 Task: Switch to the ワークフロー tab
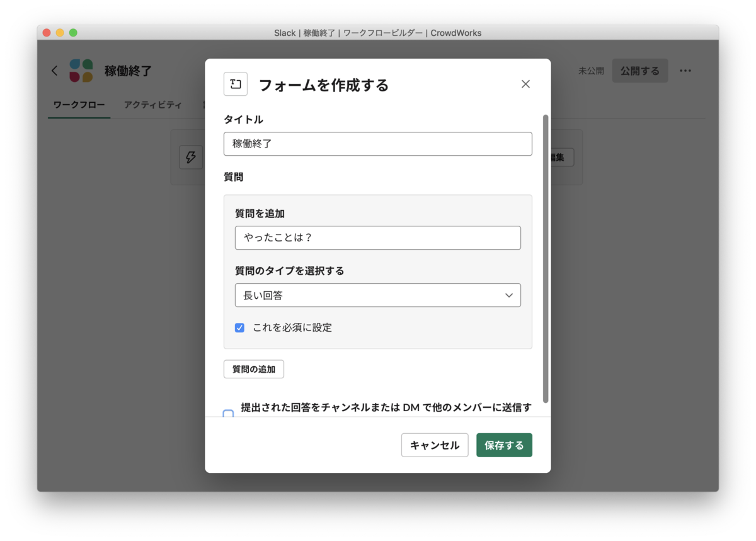point(79,105)
